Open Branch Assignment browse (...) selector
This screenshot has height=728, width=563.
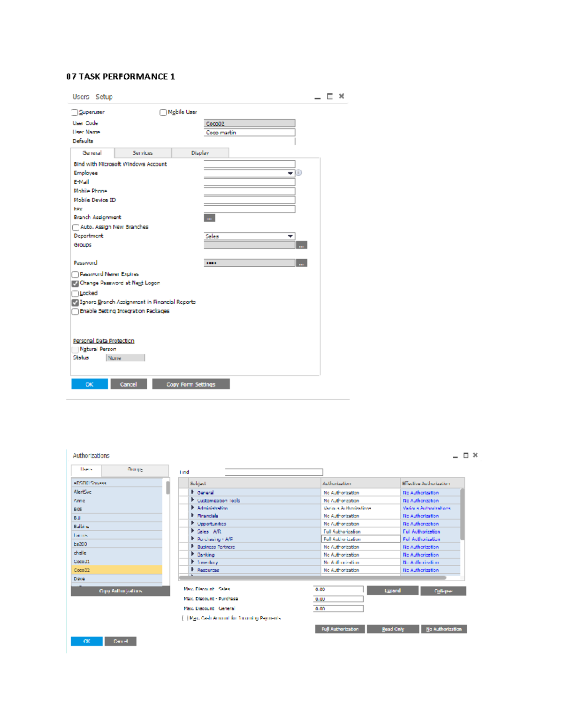tap(209, 218)
